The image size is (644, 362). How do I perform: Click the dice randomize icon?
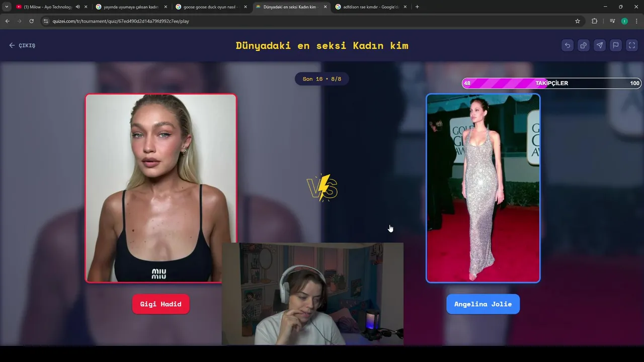(584, 45)
